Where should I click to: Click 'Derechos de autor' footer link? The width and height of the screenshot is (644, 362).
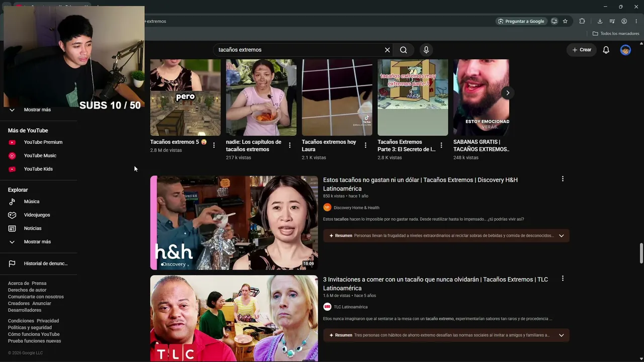pyautogui.click(x=27, y=290)
